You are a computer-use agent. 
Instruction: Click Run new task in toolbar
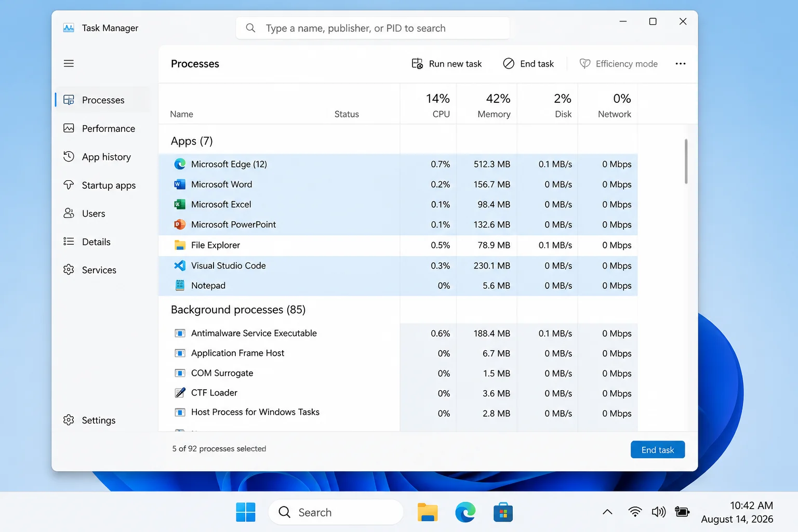tap(447, 63)
